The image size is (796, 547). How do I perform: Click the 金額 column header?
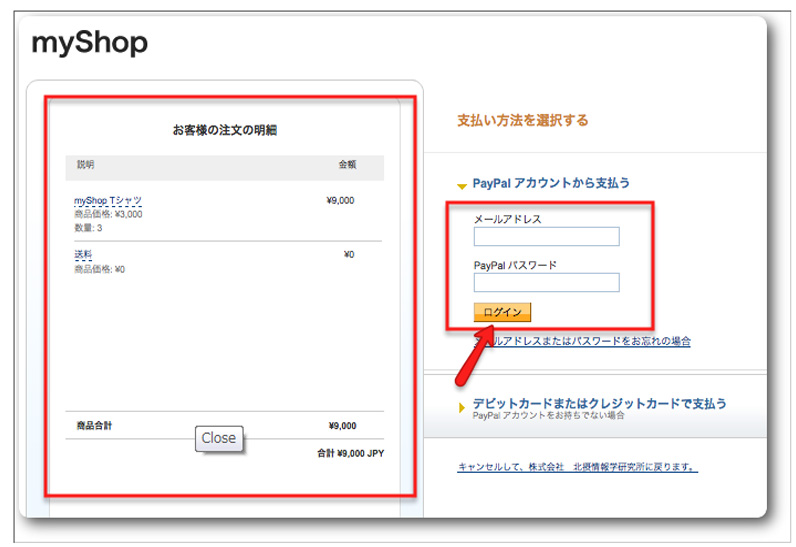point(348,164)
